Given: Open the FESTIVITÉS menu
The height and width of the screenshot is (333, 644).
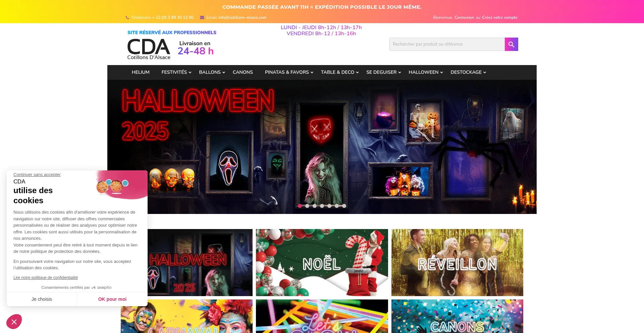Looking at the screenshot, I should [174, 72].
